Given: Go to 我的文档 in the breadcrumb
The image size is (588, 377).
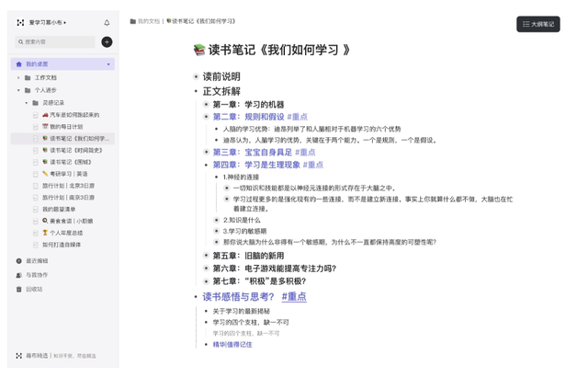Looking at the screenshot, I should [x=149, y=21].
